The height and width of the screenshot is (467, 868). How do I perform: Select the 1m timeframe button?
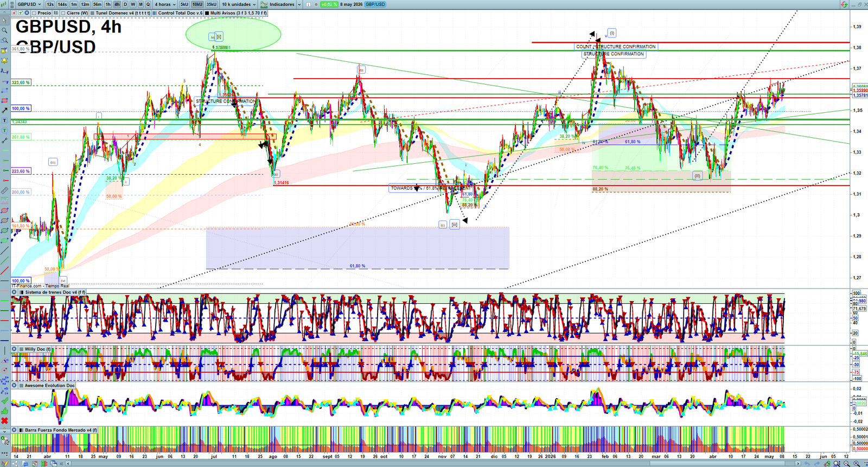coord(74,4)
